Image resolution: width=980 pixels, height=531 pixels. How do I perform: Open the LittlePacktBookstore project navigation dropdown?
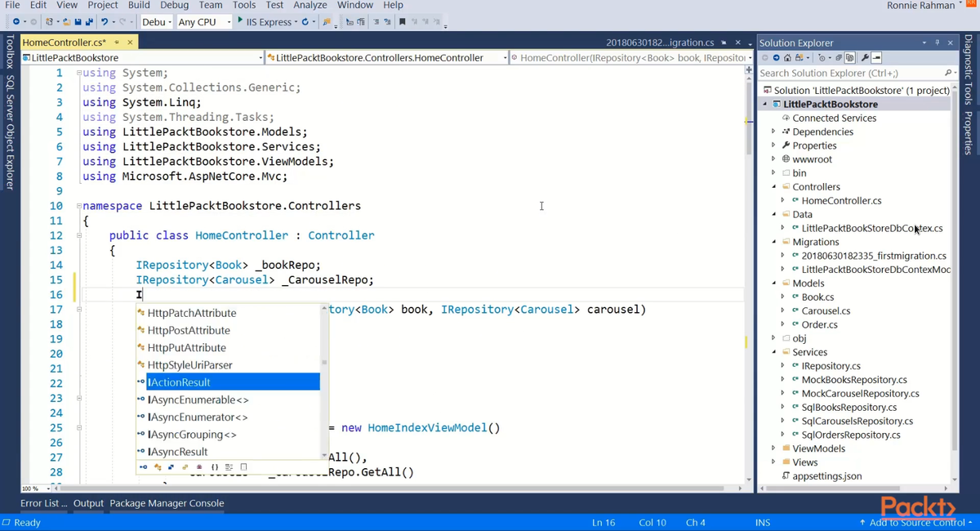point(143,58)
